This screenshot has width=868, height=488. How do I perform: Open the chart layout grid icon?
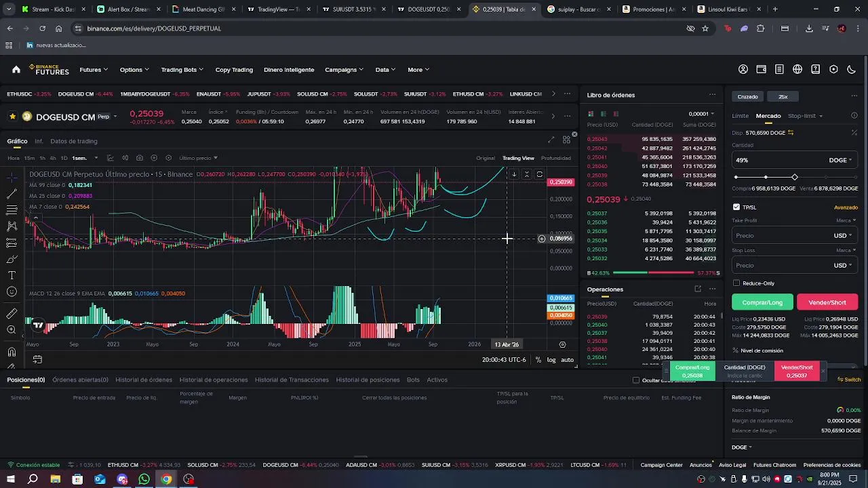click(566, 140)
